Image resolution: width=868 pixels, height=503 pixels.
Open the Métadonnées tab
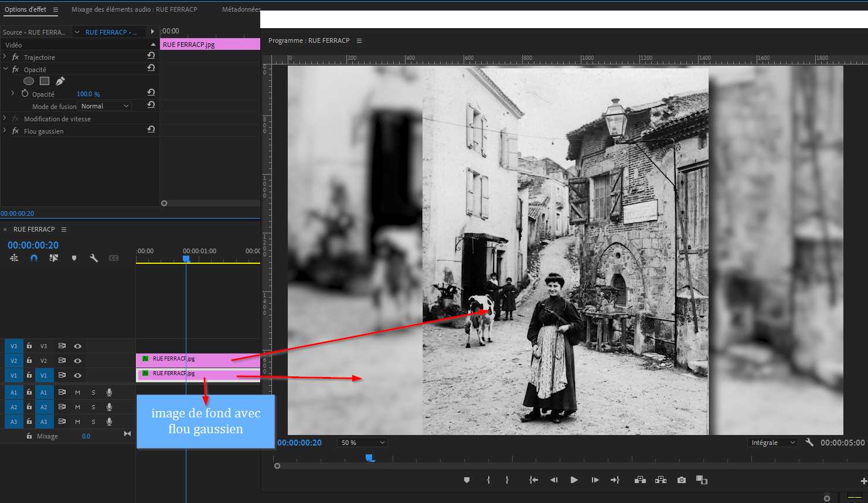click(241, 9)
